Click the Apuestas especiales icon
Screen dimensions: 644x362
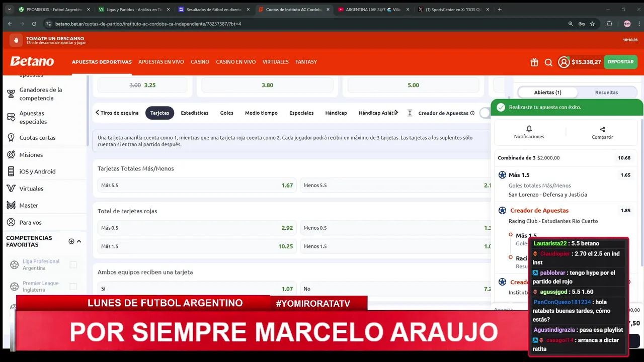pos(11,117)
